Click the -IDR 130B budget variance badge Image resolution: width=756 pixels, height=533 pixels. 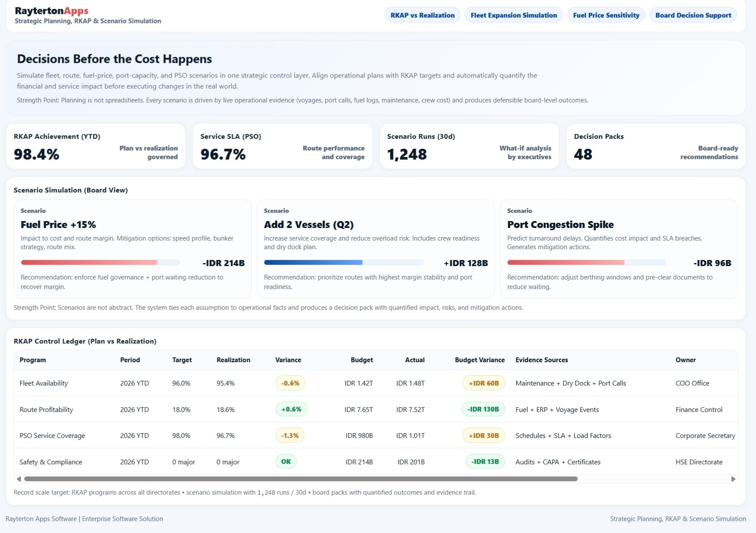coord(483,409)
